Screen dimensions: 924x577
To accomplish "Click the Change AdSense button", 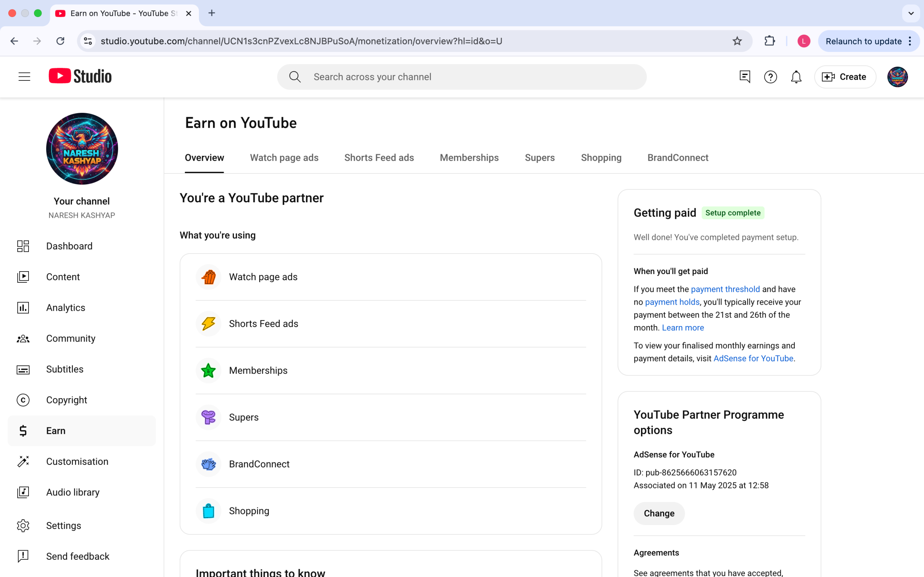I will coord(659,513).
